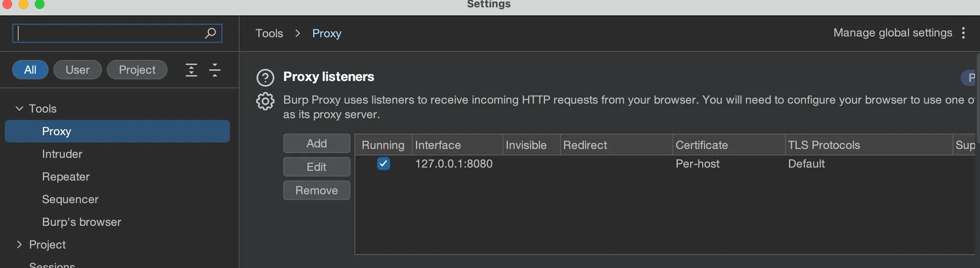This screenshot has height=268, width=980.
Task: Open Repeater settings
Action: tap(66, 177)
